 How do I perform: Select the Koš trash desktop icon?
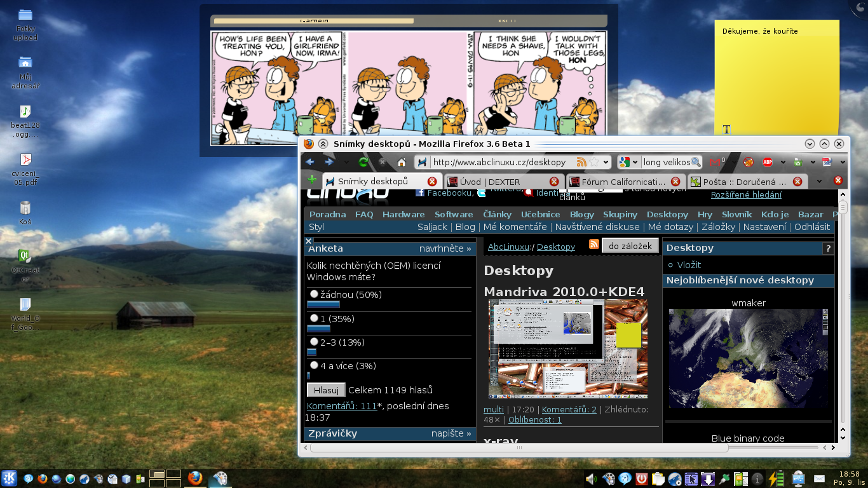(x=25, y=213)
